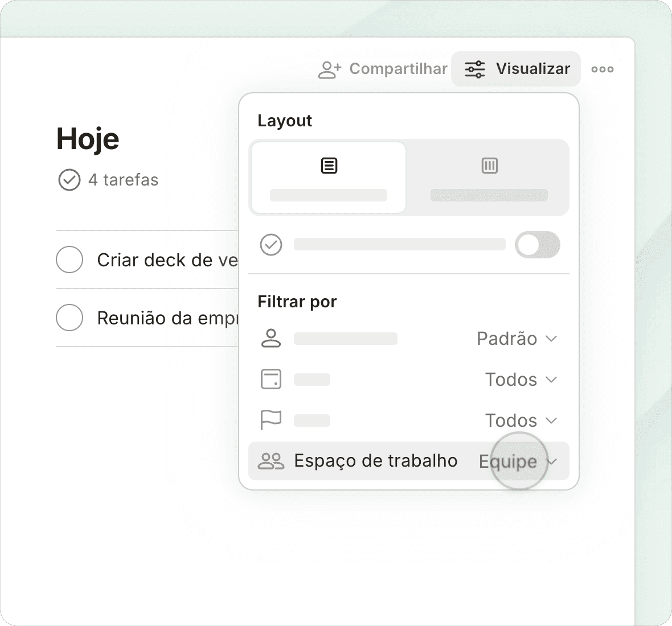The width and height of the screenshot is (672, 626).
Task: Open the three-dot more options menu
Action: pos(602,69)
